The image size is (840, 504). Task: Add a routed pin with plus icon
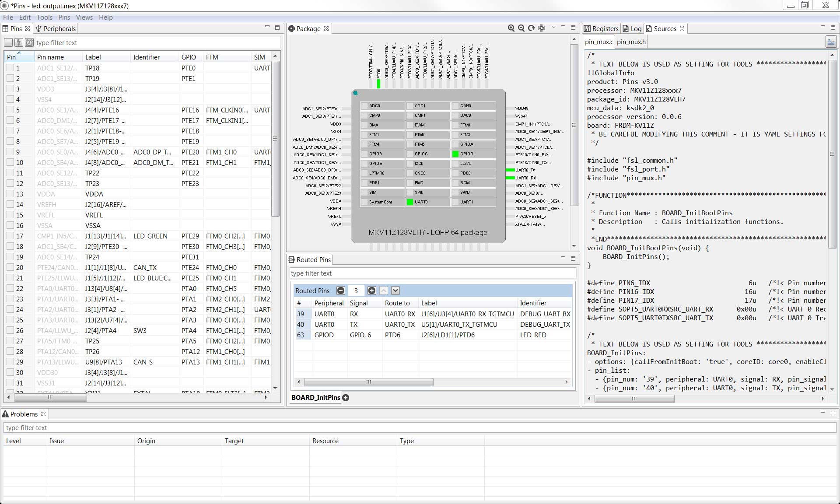372,290
